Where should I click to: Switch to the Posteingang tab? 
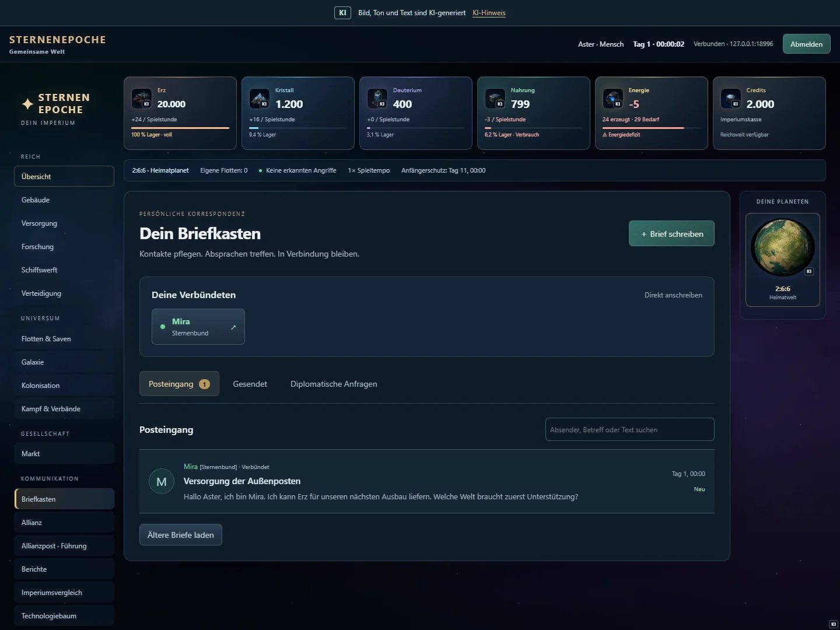point(179,384)
